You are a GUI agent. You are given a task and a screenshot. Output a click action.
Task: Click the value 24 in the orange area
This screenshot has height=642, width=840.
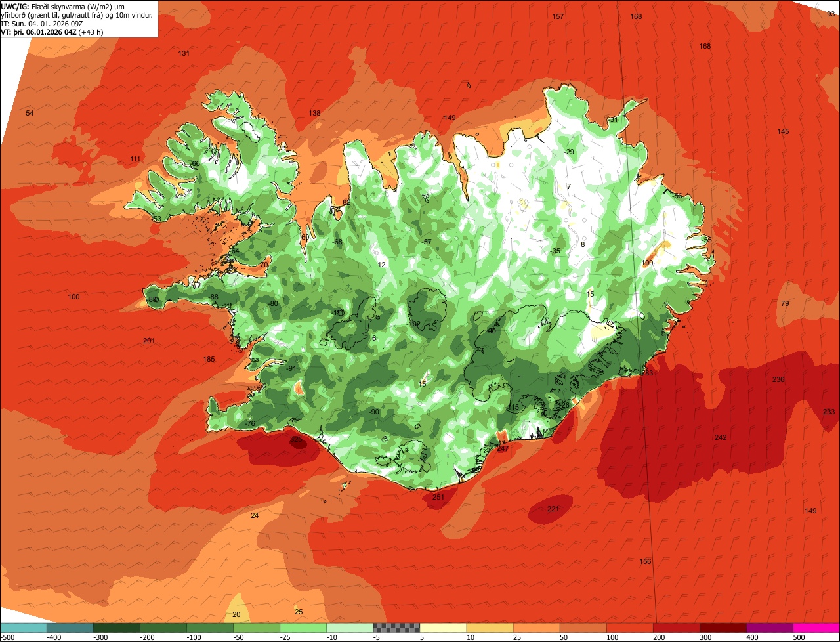(255, 515)
